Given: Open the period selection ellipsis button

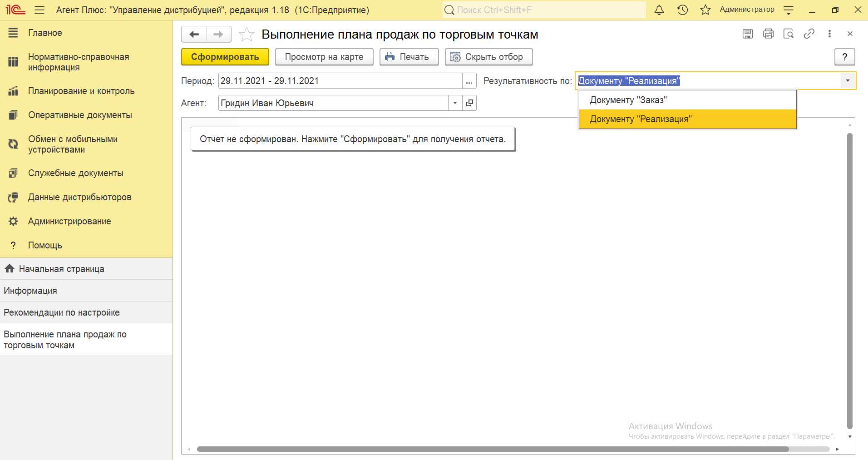Looking at the screenshot, I should [x=469, y=81].
